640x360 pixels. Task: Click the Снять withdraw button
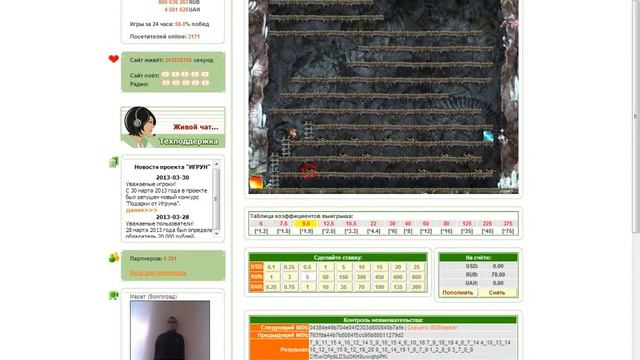497,293
